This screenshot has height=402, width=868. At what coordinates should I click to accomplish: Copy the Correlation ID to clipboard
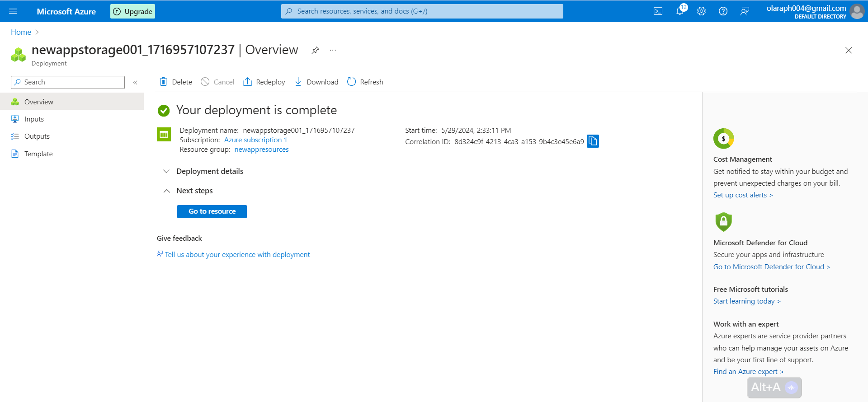pos(593,141)
